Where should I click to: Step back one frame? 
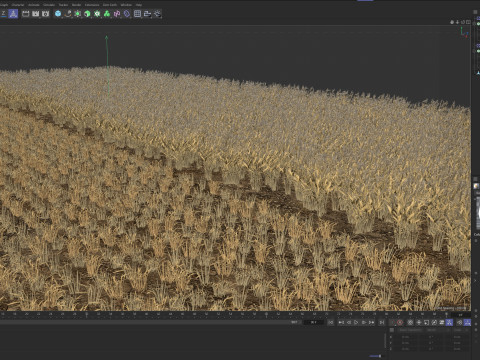(349, 322)
